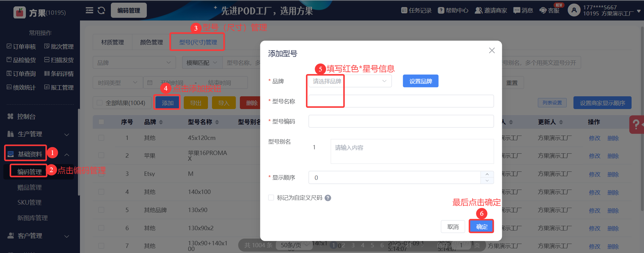Select the row checkbox for 苹果16PROMAX
644x253 pixels.
(x=101, y=155)
